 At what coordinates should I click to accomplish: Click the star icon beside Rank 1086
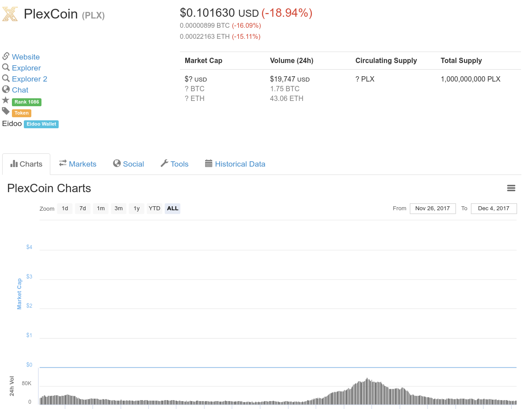click(x=6, y=100)
